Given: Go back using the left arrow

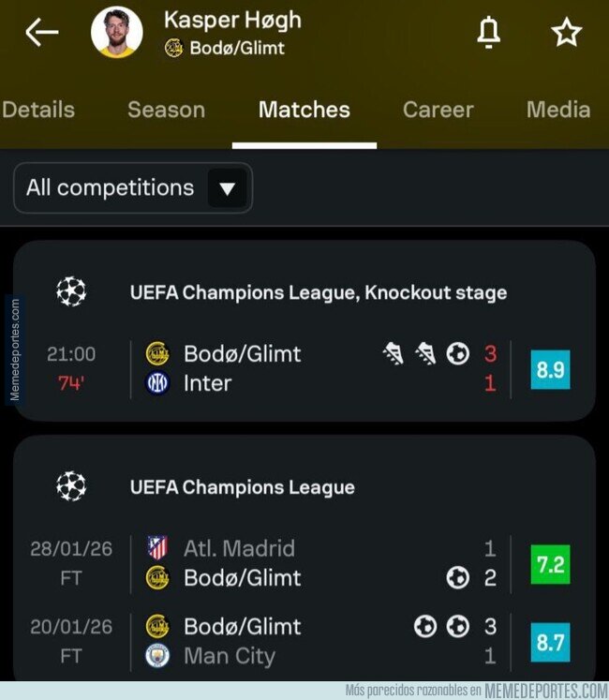Looking at the screenshot, I should click(x=42, y=33).
